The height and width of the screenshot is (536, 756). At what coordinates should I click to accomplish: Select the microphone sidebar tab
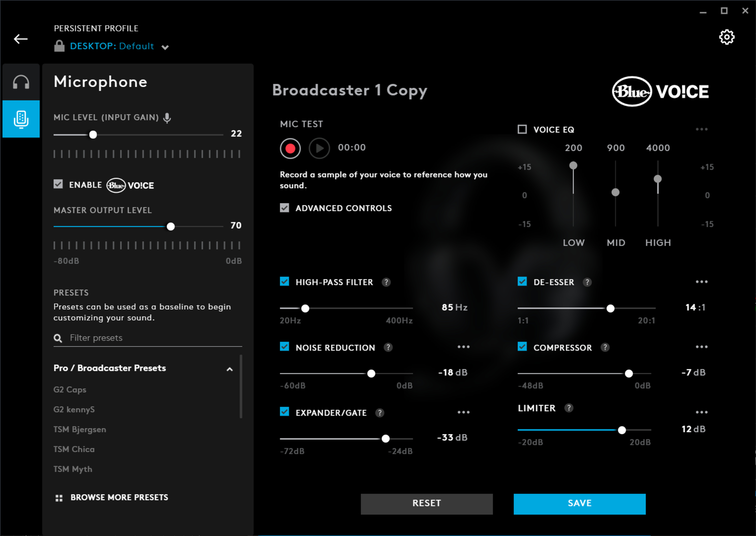(x=21, y=119)
